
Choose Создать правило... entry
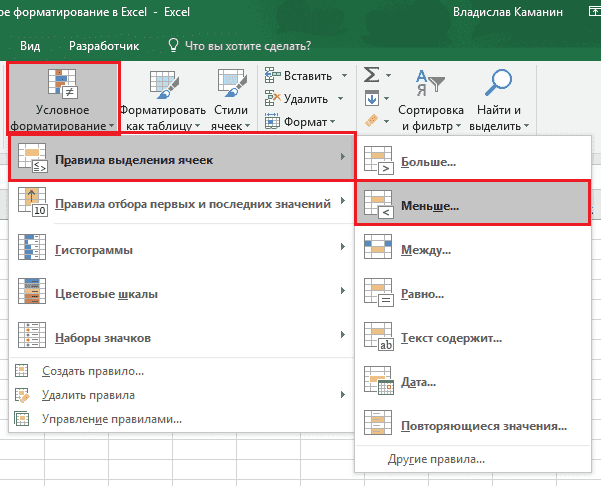[181, 371]
